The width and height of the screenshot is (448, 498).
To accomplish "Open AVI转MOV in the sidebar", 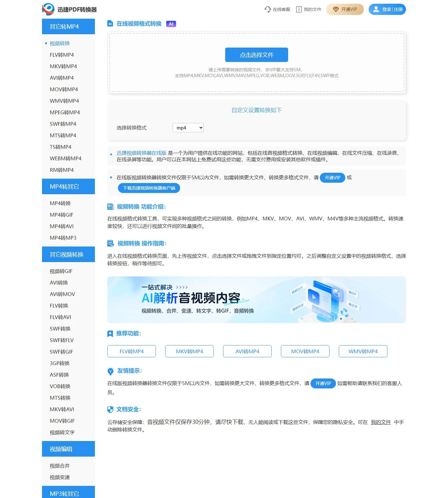I will tap(62, 294).
